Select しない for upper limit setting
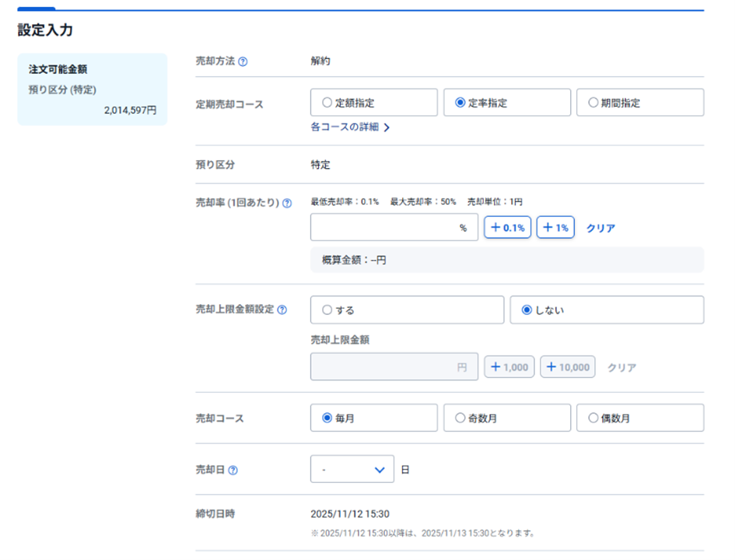Viewport: 735px width, 560px height. [607, 310]
